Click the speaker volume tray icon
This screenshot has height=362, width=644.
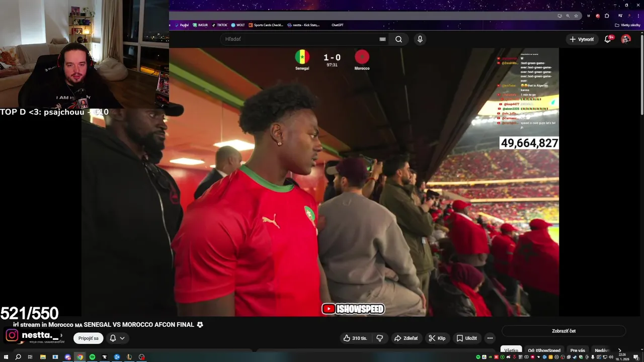point(610,357)
